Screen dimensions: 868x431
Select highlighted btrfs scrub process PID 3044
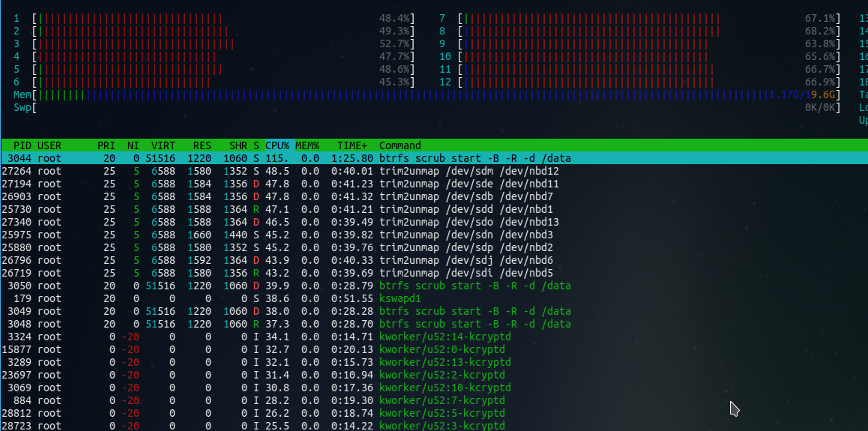pyautogui.click(x=434, y=158)
